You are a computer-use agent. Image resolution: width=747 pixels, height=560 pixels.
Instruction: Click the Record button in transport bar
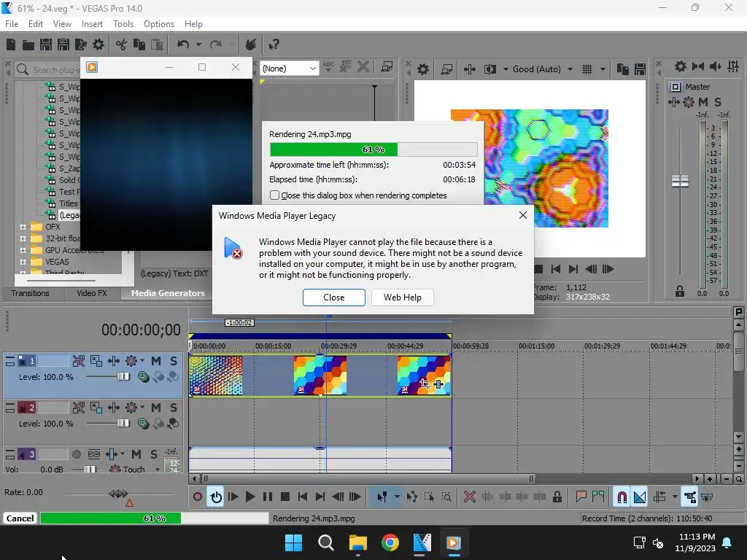[x=197, y=497]
